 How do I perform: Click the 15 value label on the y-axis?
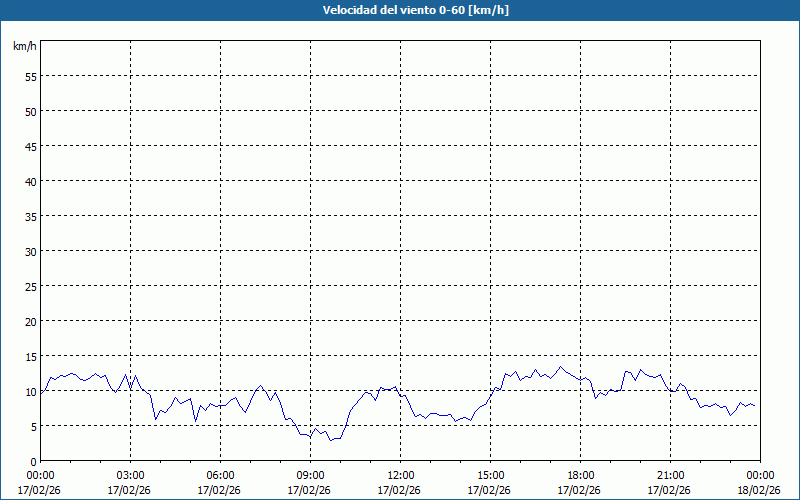[31, 356]
